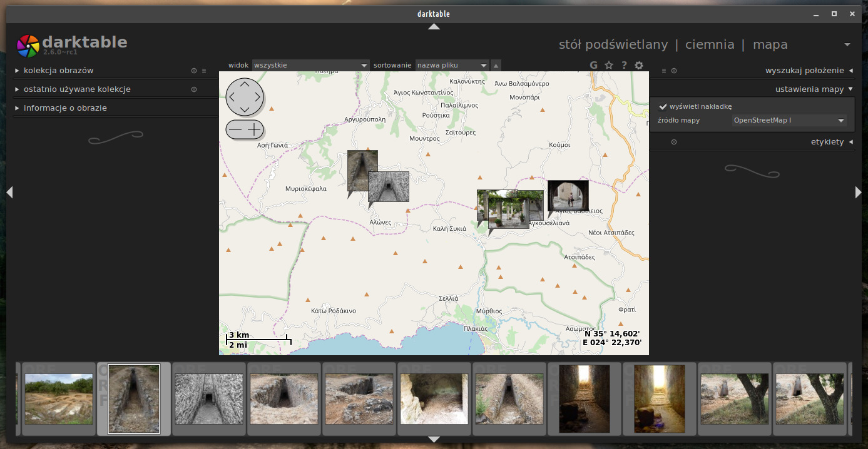Open help via the question mark icon
The height and width of the screenshot is (449, 868).
point(624,65)
